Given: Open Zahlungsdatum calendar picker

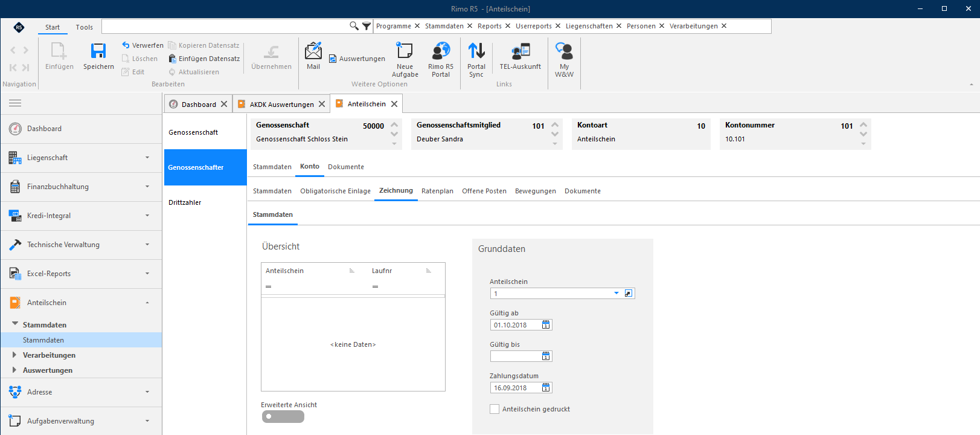Looking at the screenshot, I should [546, 388].
